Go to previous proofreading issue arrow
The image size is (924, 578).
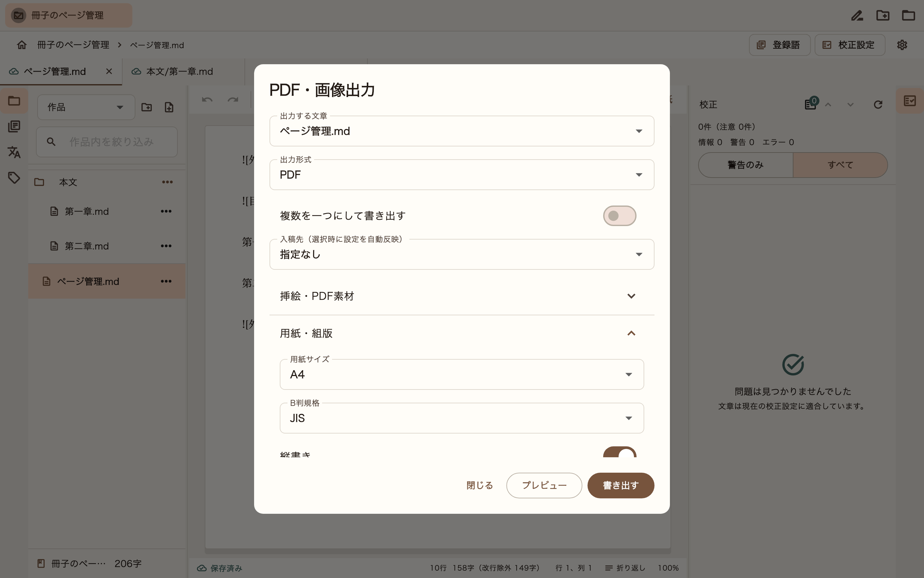point(828,104)
